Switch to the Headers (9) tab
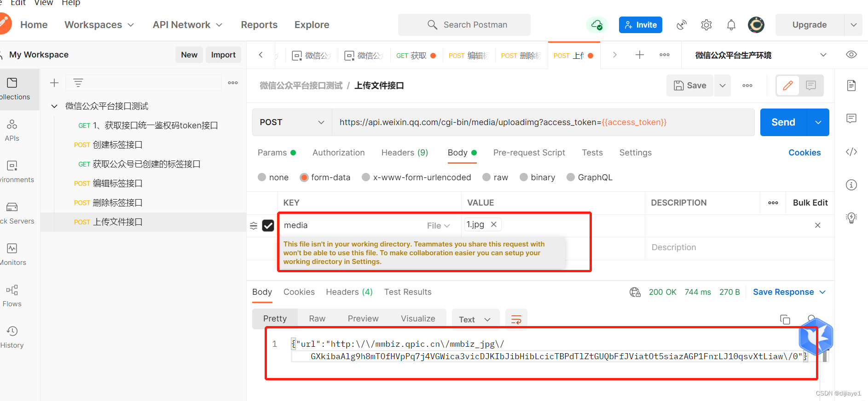The image size is (868, 401). pos(405,153)
